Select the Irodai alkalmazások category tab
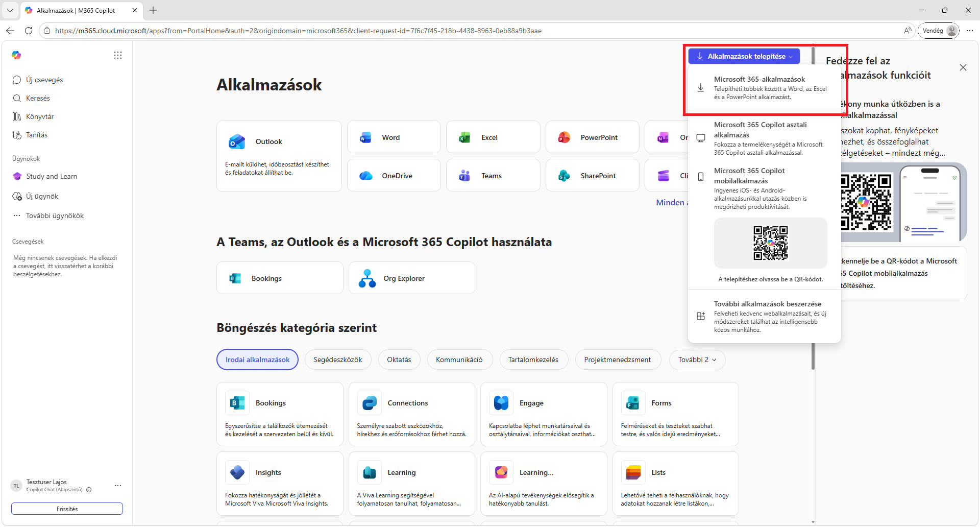The height and width of the screenshot is (527, 980). [258, 360]
